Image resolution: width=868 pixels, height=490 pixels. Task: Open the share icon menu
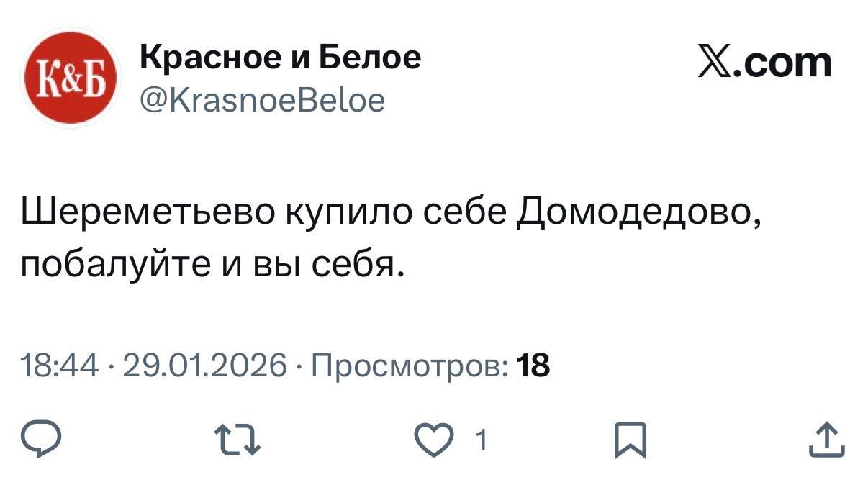coord(825,440)
